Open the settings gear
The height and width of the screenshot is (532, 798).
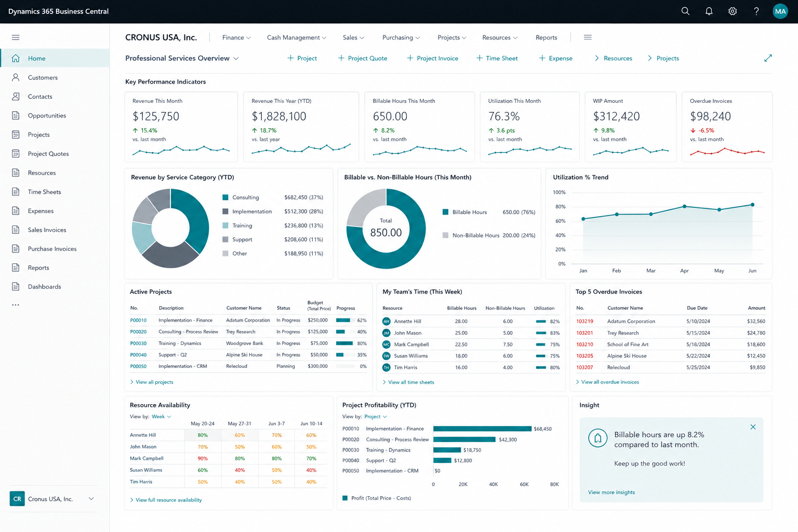(x=733, y=11)
